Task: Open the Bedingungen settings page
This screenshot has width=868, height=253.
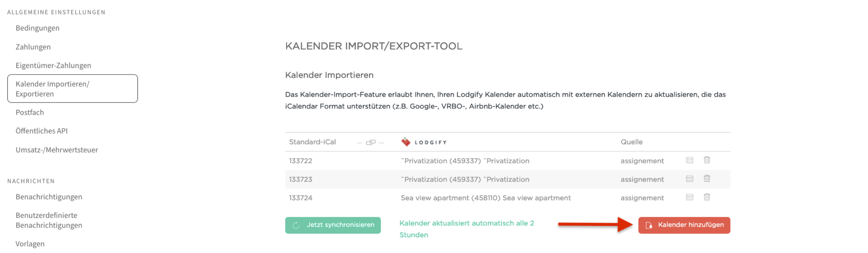Action: [37, 28]
